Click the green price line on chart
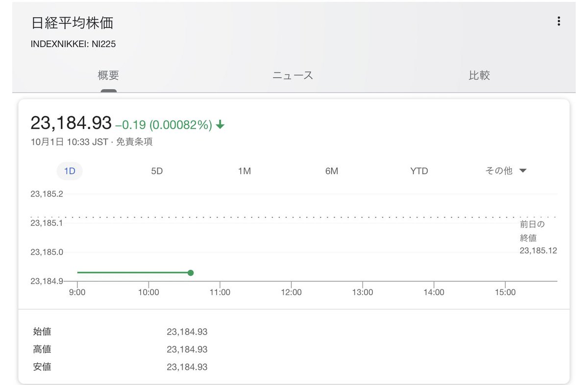This screenshot has width=588, height=385. tap(133, 272)
